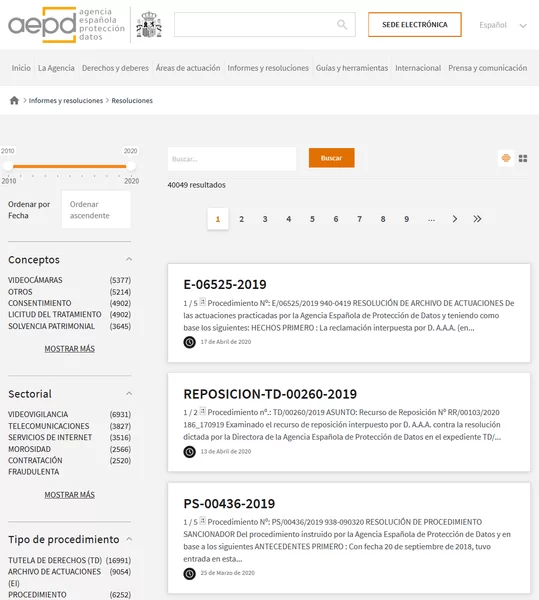Screen dimensions: 539x600
Task: Collapse the Tipo de procedimiento section
Action: click(x=129, y=539)
